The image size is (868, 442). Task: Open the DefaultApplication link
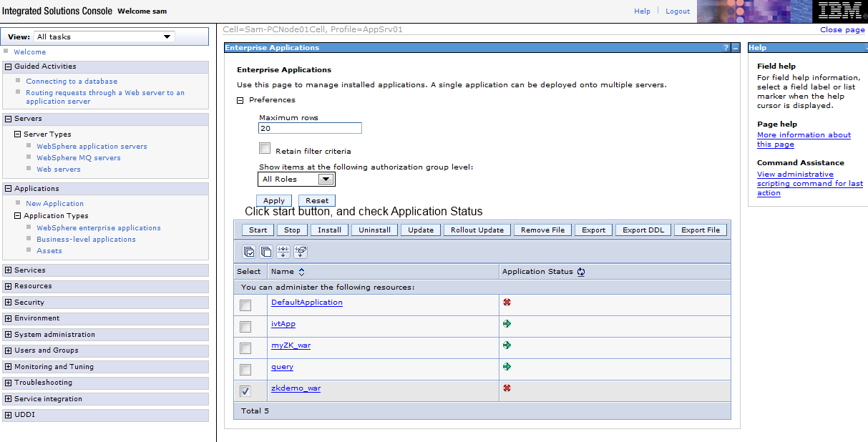tap(307, 303)
